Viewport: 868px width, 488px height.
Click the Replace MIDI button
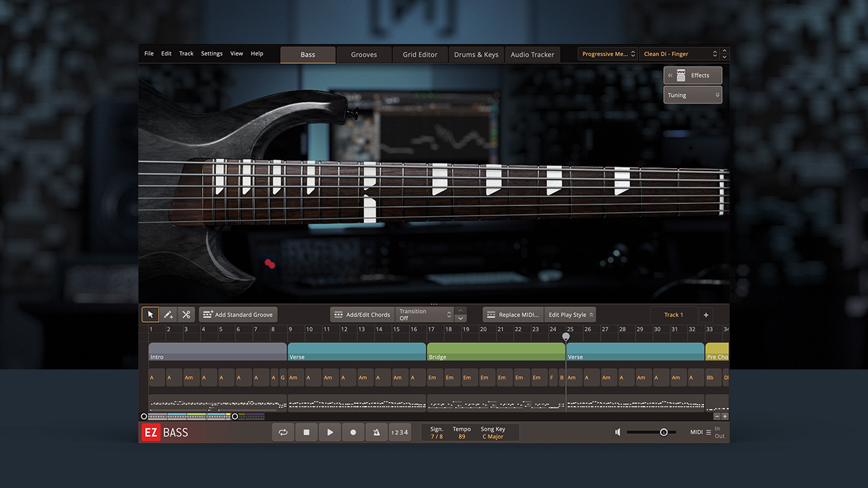point(513,314)
